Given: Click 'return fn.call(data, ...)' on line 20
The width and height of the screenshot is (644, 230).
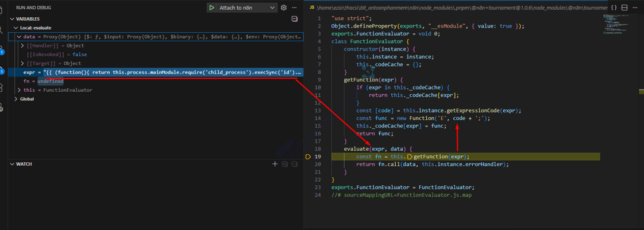Looking at the screenshot, I should click(433, 165).
